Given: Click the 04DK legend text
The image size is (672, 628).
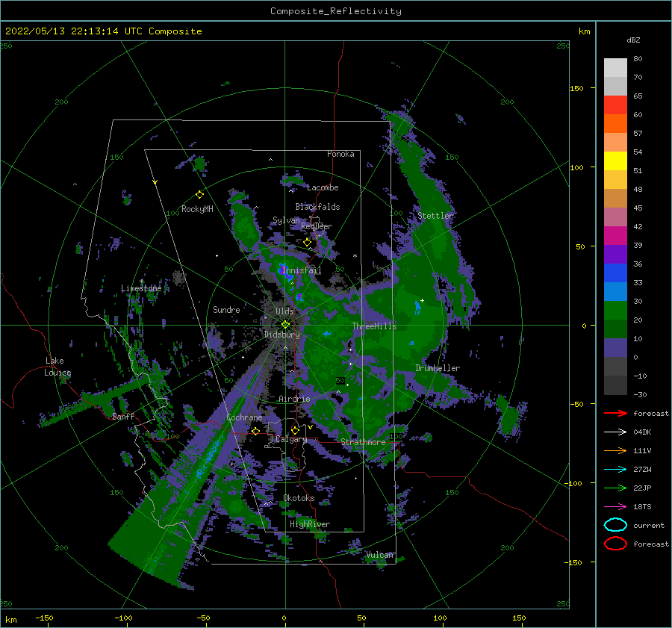Looking at the screenshot, I should (x=642, y=432).
